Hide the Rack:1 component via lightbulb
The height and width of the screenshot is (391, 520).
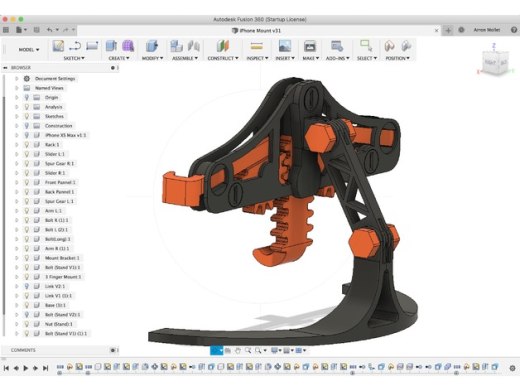pos(27,145)
